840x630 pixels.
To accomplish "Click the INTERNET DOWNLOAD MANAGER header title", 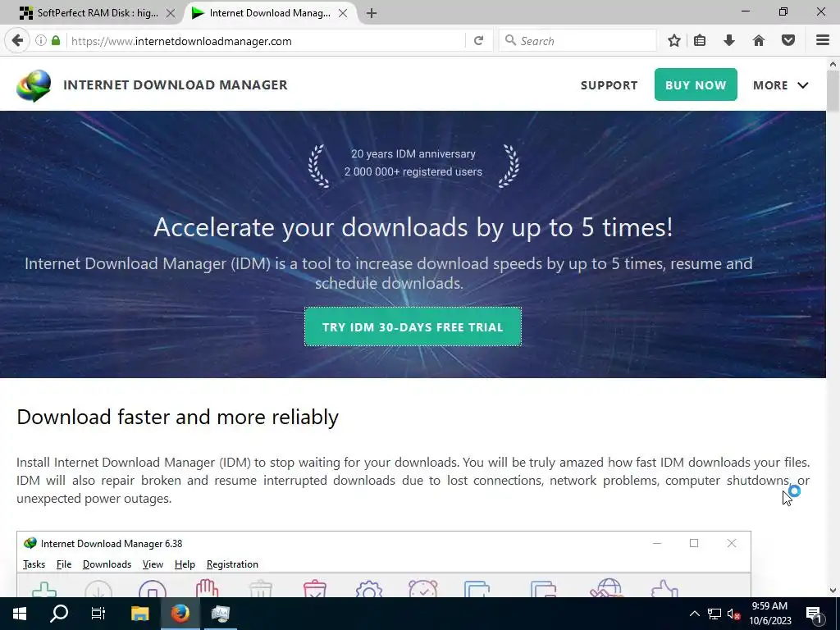I will (176, 84).
